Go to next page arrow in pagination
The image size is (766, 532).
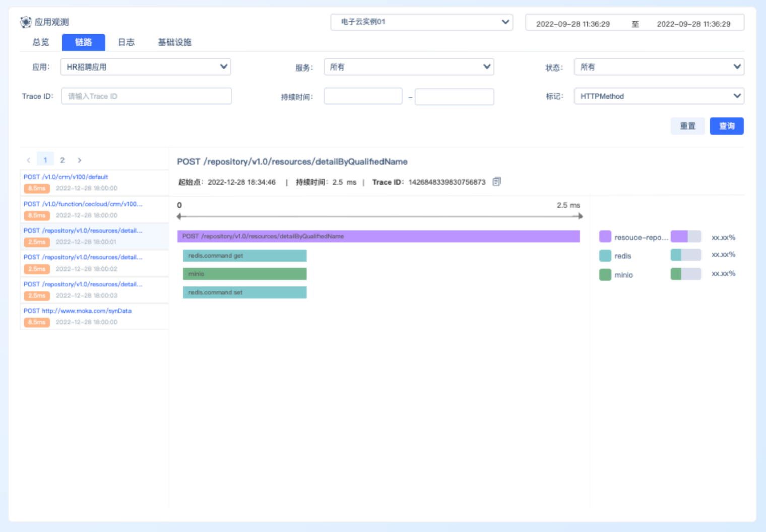79,160
